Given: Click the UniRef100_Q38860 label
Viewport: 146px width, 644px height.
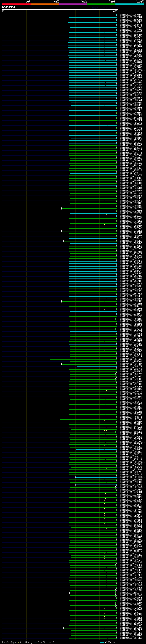Looking at the screenshot, I should click(131, 314).
